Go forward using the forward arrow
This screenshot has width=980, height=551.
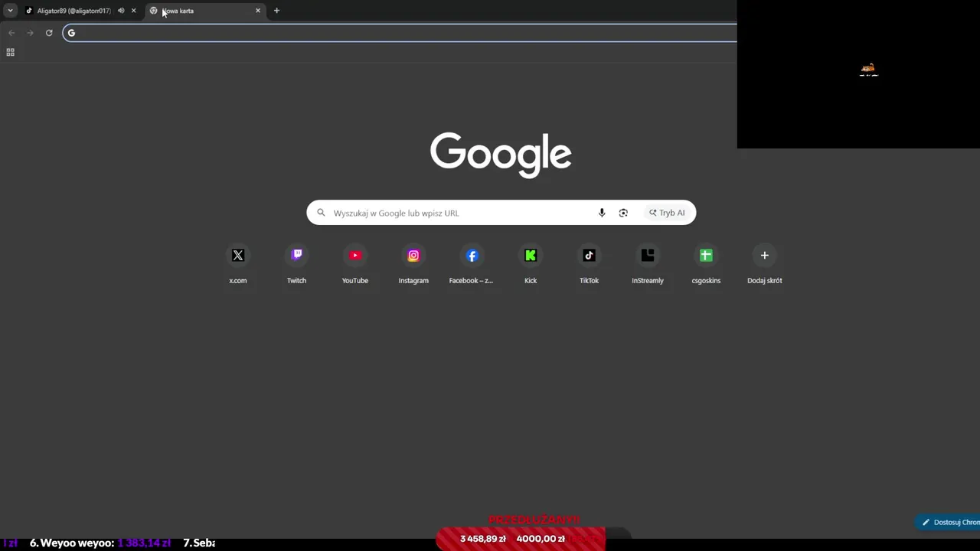coord(30,33)
